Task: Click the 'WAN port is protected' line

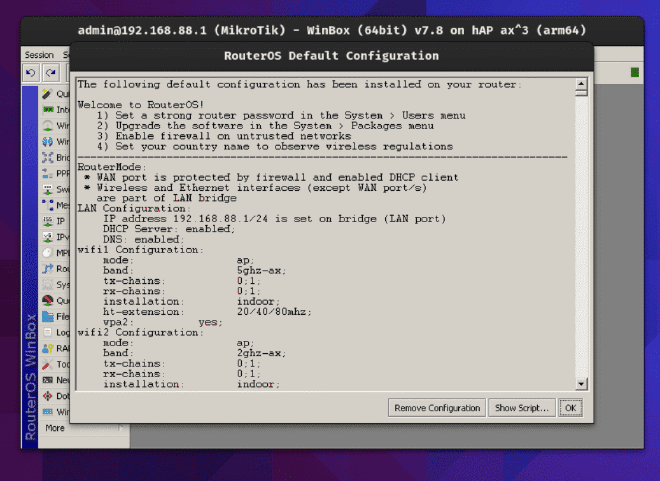Action: point(271,177)
